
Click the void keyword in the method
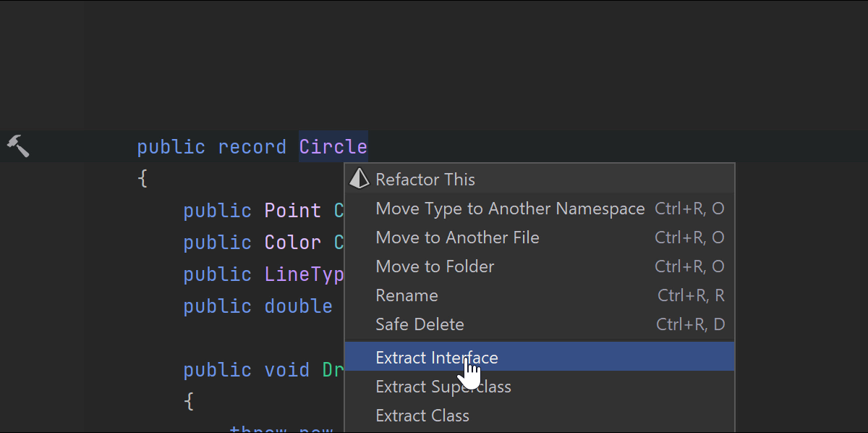coord(286,370)
